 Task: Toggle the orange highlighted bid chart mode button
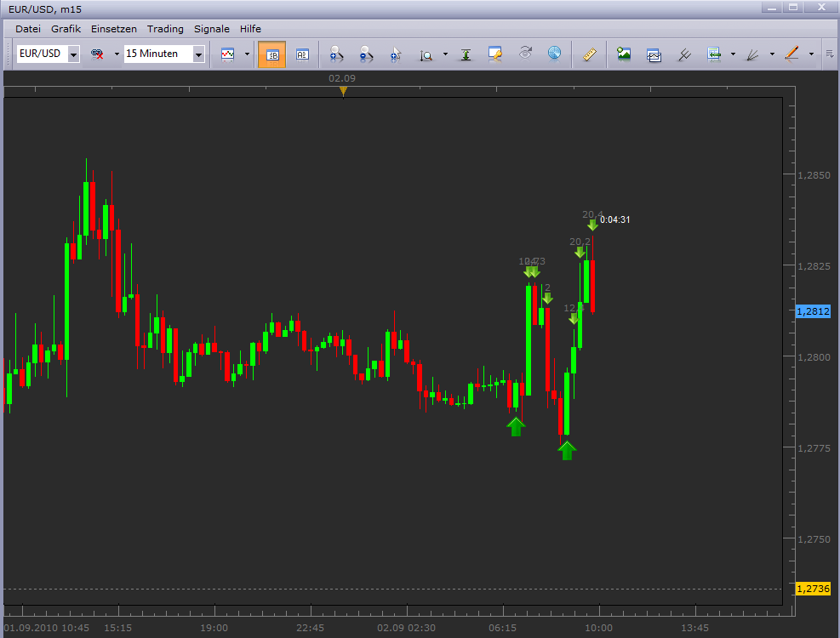coord(271,54)
